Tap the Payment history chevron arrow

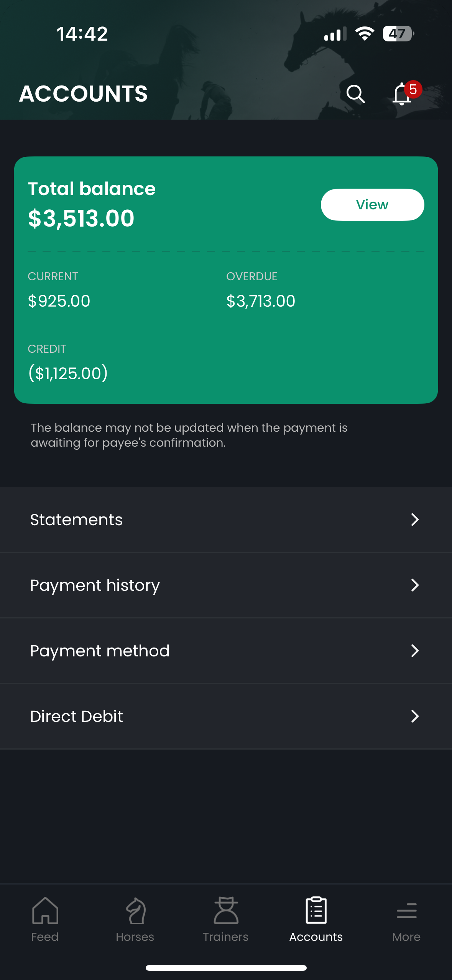point(415,585)
